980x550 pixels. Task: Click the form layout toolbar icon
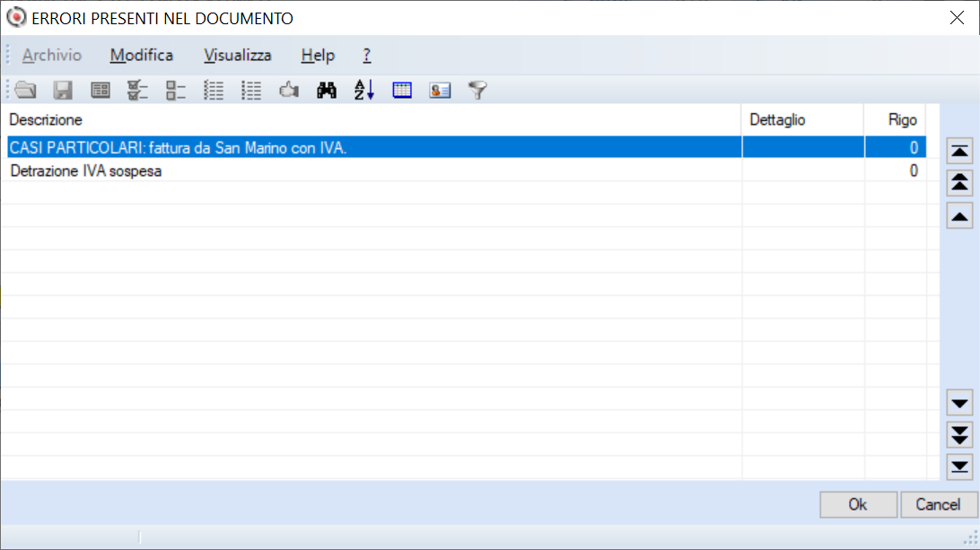tap(100, 90)
